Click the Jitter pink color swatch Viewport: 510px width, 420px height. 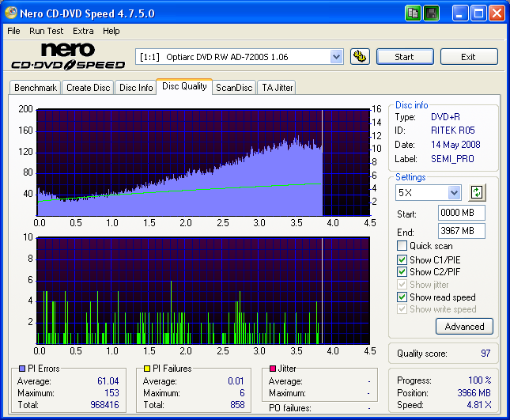(273, 369)
